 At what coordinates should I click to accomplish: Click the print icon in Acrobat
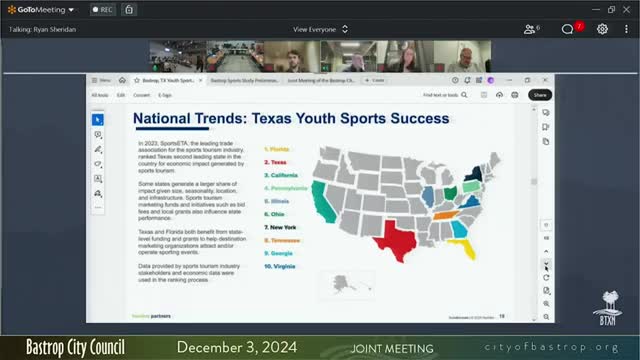pos(515,95)
